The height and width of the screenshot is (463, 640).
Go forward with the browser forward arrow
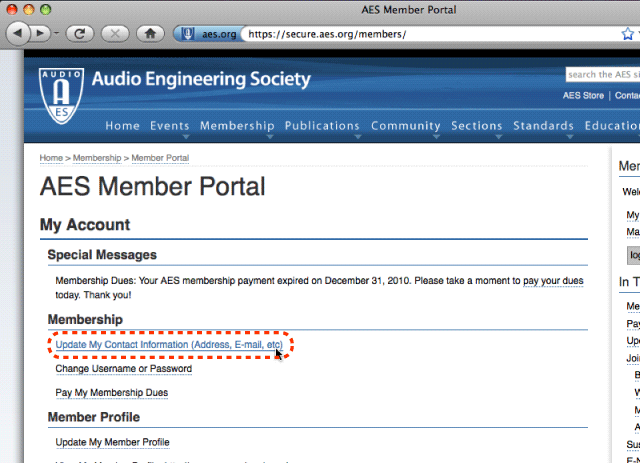pyautogui.click(x=40, y=33)
